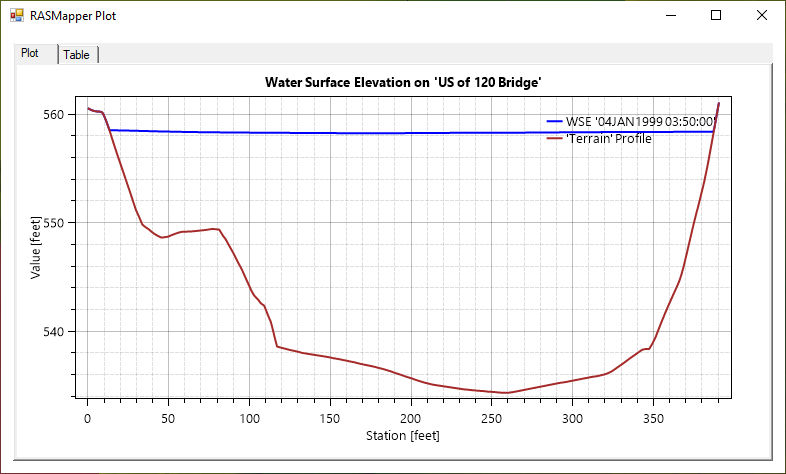This screenshot has height=474, width=786.
Task: Click the 350 station axis tick label
Action: pyautogui.click(x=653, y=419)
